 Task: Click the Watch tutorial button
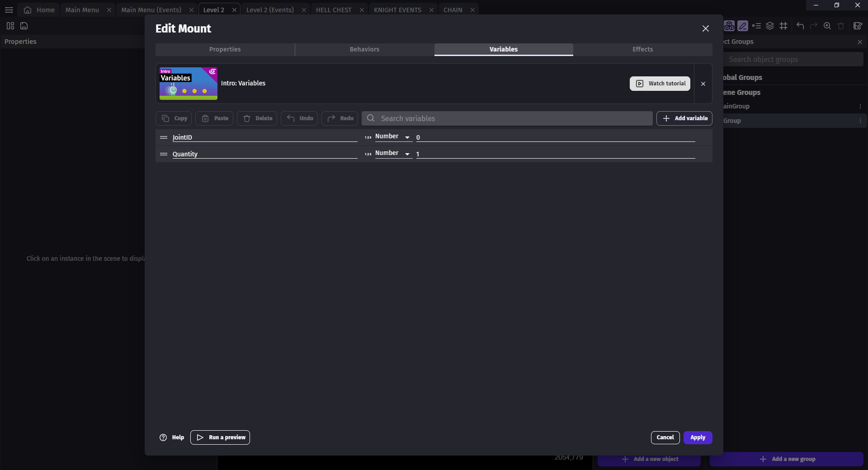pyautogui.click(x=660, y=84)
